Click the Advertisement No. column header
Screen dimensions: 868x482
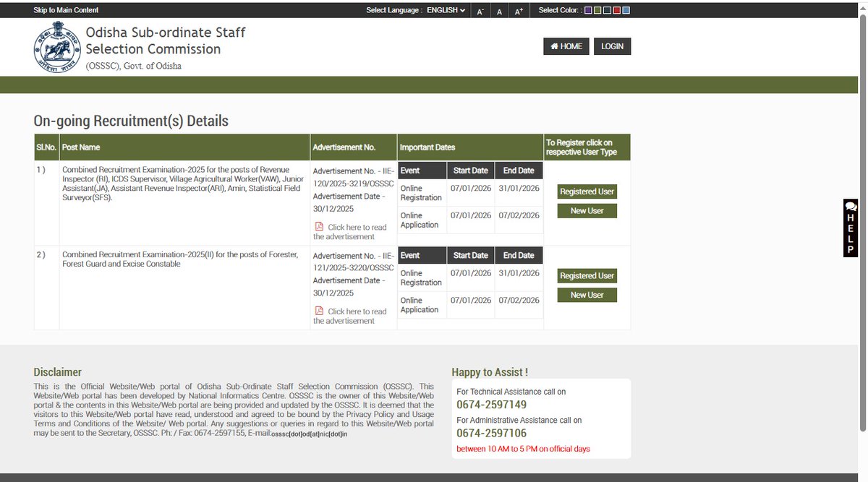354,147
